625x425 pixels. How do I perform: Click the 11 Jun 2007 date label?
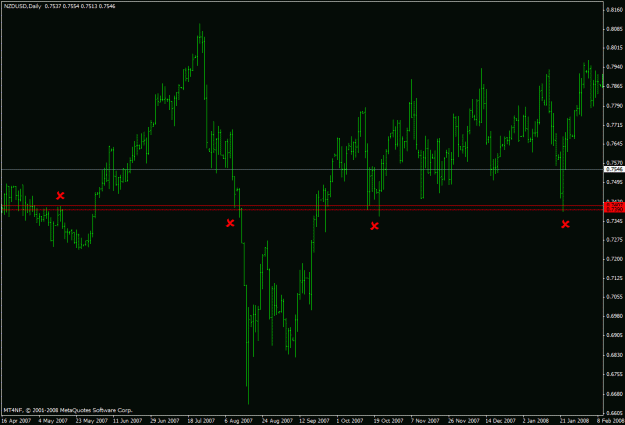click(128, 421)
